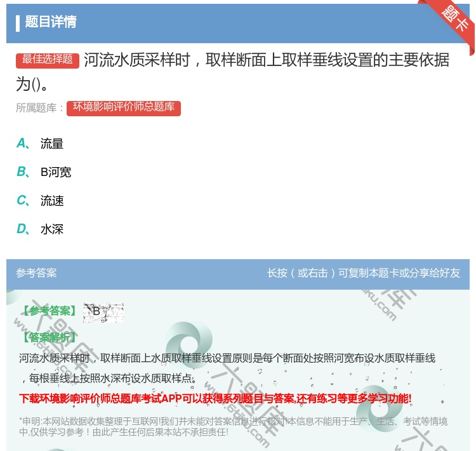Image resolution: width=476 pixels, height=451 pixels.
Task: Select option B B河宽
Action: pos(44,172)
